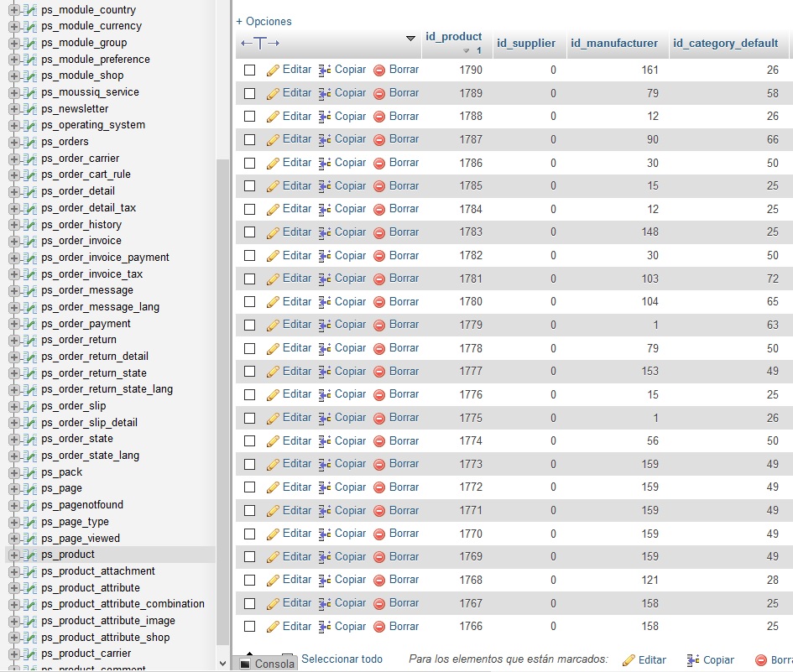Click the Consola button at bottom
This screenshot has width=793, height=672.
pyautogui.click(x=266, y=664)
